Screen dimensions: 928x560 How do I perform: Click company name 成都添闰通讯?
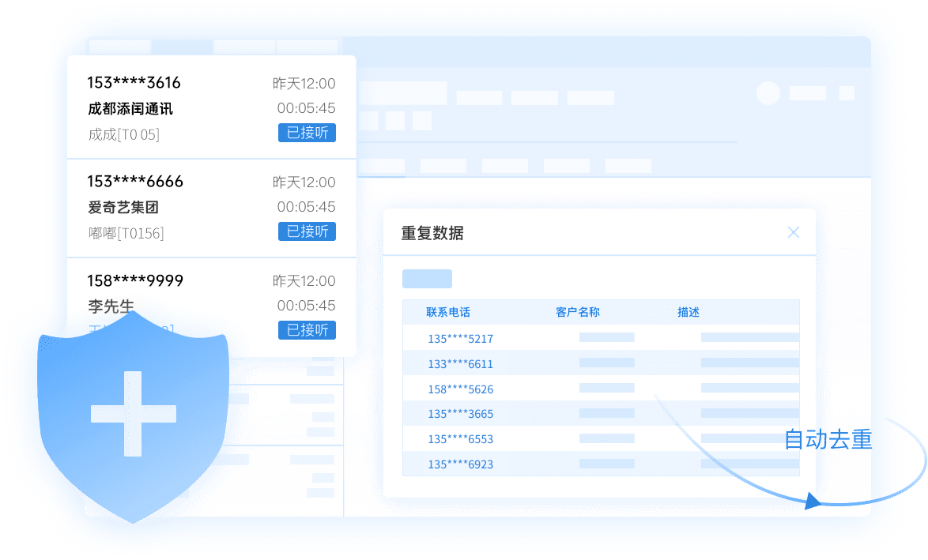(x=130, y=109)
